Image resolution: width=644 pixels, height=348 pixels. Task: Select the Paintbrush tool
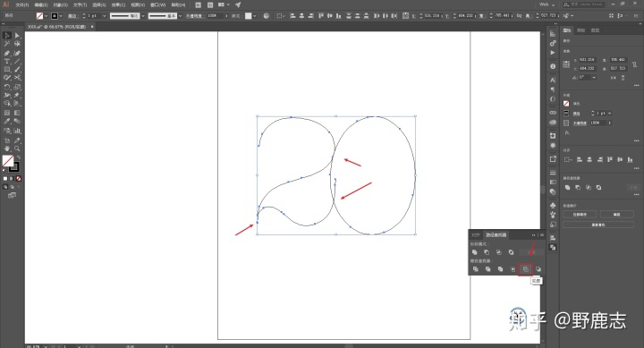click(x=17, y=70)
